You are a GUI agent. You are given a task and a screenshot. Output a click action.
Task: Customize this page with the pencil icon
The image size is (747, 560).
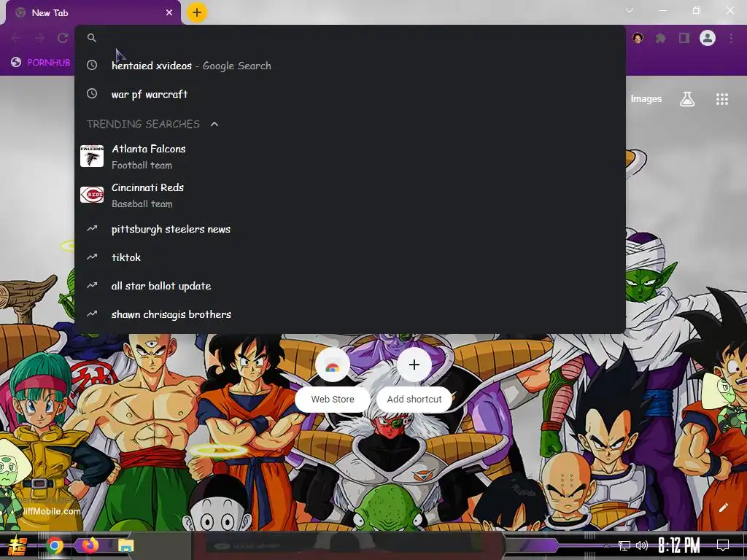tap(723, 507)
